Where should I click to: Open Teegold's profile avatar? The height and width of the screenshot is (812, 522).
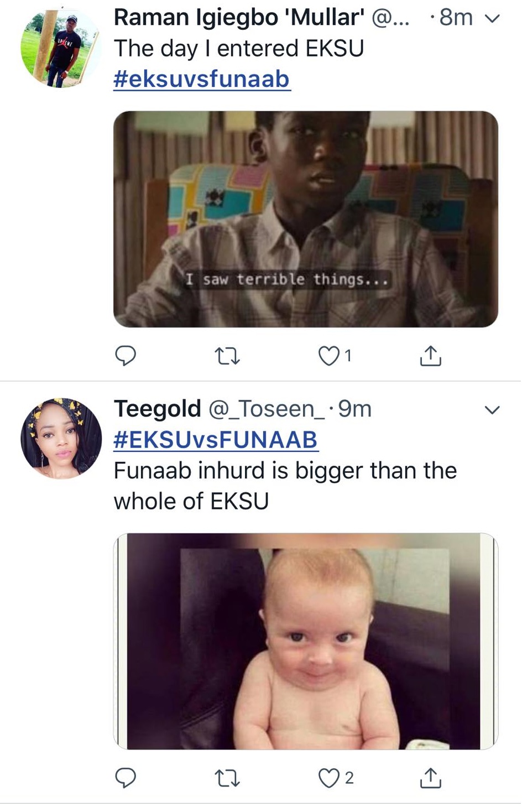(x=61, y=438)
